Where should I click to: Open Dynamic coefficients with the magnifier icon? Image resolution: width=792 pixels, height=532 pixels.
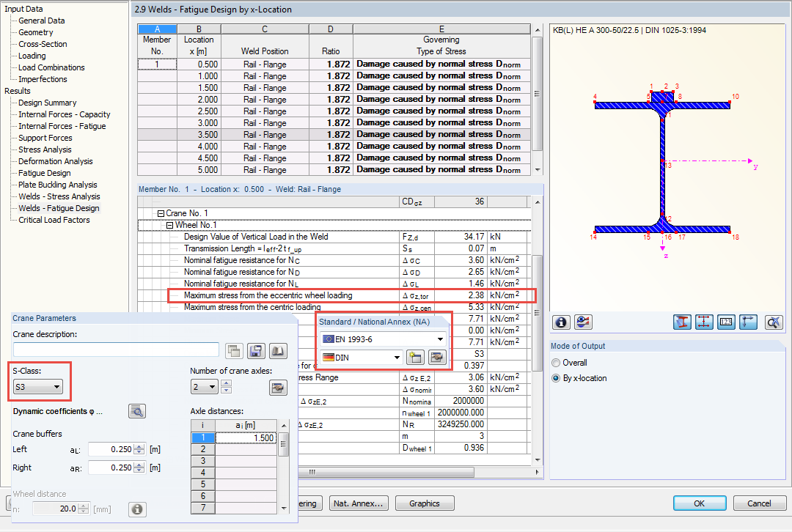tap(137, 411)
